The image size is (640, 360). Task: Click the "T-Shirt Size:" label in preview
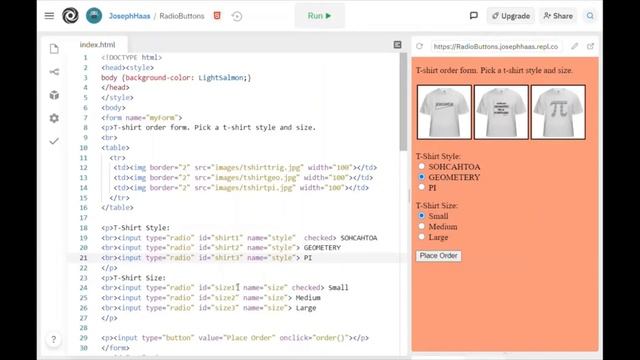coord(437,205)
